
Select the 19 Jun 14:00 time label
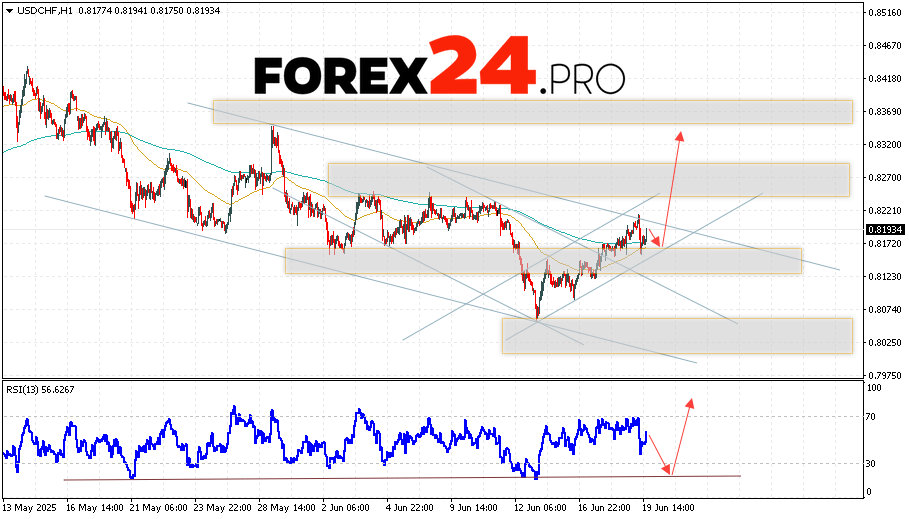click(x=668, y=507)
